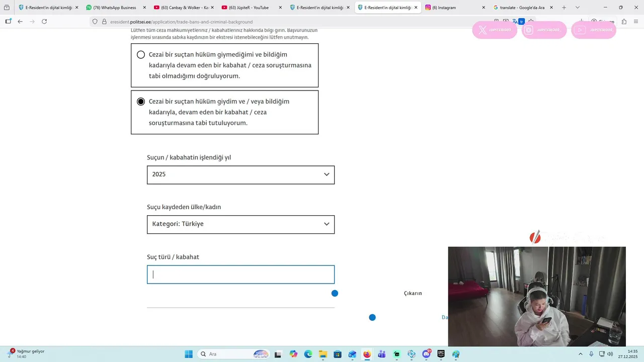Open the Firefox extensions puzzle icon
The width and height of the screenshot is (644, 362).
[624, 22]
